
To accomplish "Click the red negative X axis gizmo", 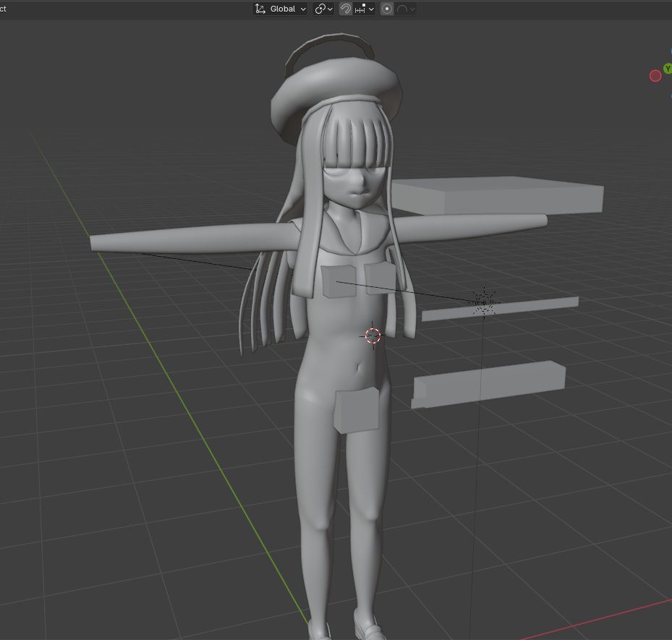I will [x=655, y=76].
